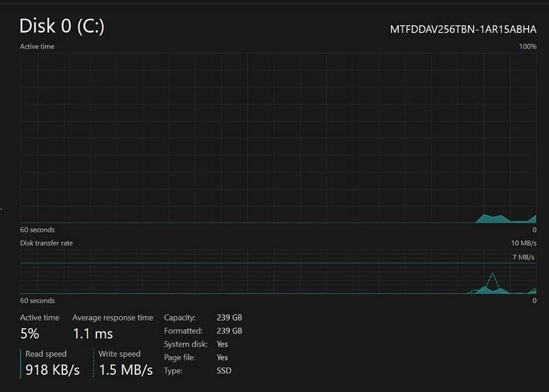
Task: Click the Disk 0 (C:) heading
Action: pos(62,26)
